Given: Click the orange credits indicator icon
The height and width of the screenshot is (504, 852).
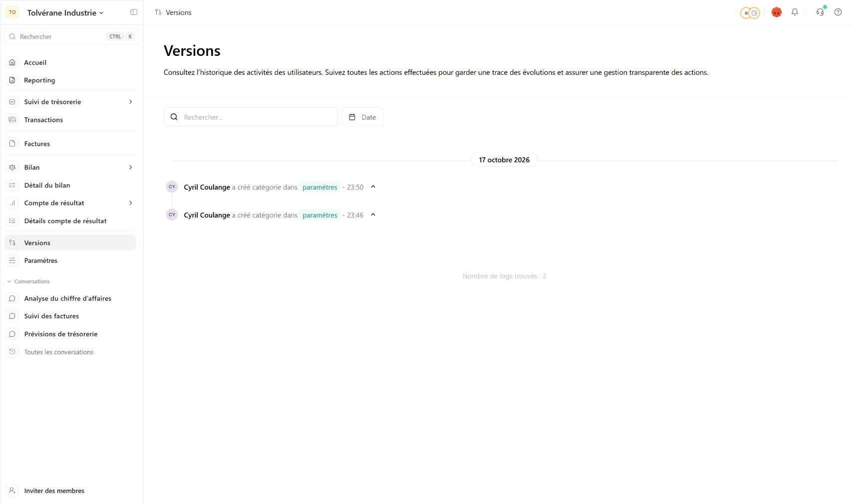Looking at the screenshot, I should pos(750,13).
